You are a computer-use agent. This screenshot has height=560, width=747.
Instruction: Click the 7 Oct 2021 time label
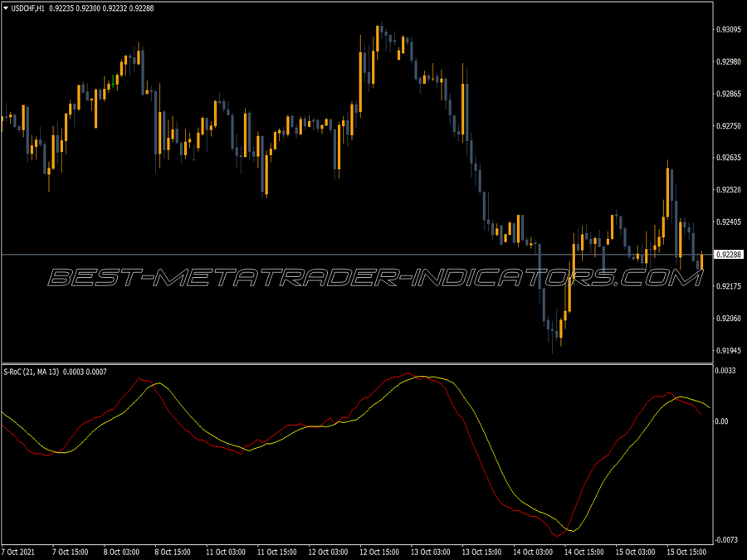(x=18, y=553)
